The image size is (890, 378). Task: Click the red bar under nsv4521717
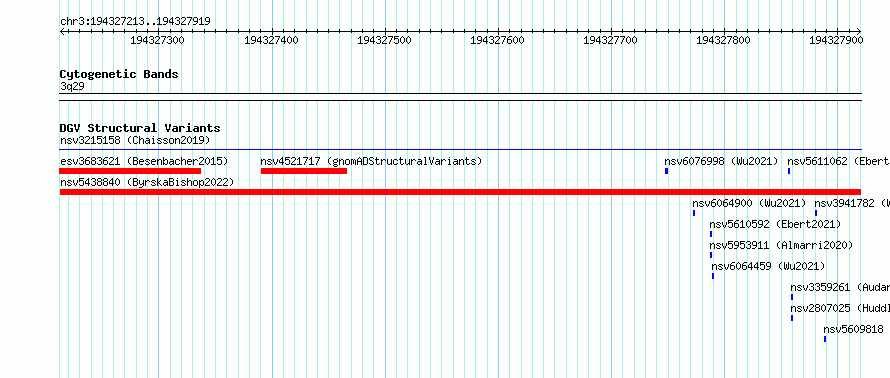(x=304, y=171)
